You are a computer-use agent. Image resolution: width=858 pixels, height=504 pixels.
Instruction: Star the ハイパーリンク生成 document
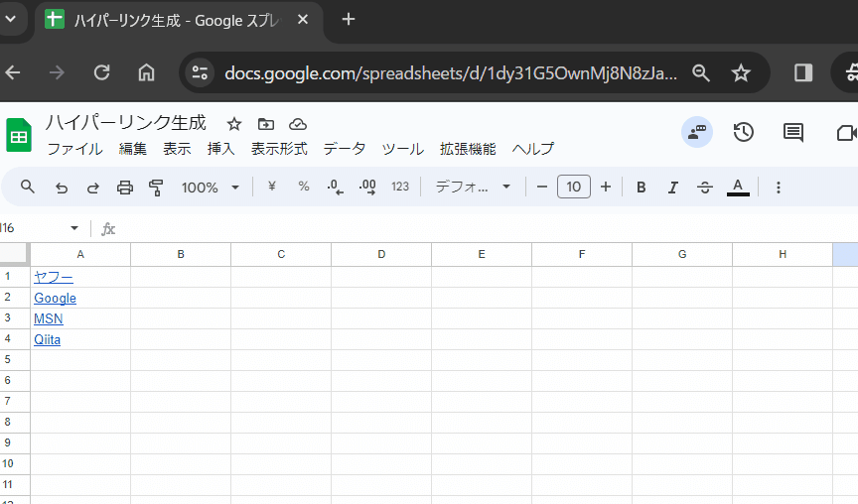tap(234, 124)
